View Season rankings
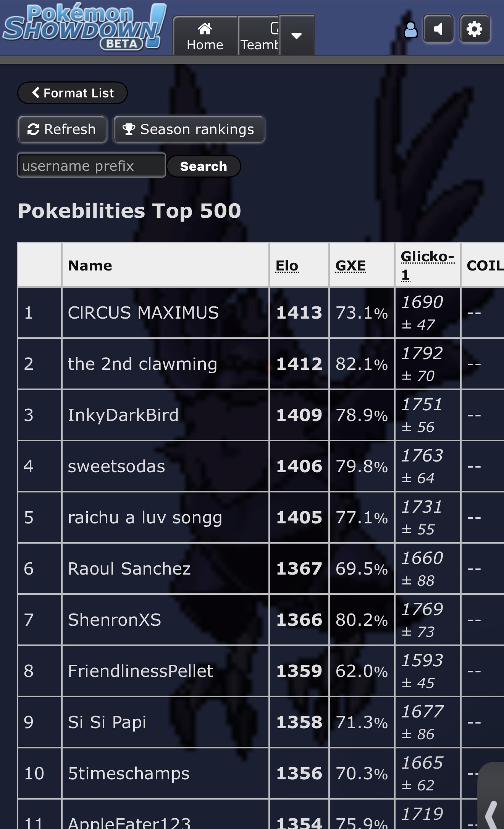The width and height of the screenshot is (504, 829). pos(189,129)
